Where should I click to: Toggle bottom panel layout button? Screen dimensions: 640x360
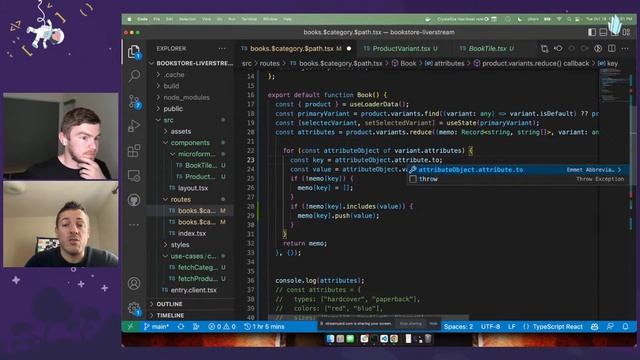click(603, 32)
